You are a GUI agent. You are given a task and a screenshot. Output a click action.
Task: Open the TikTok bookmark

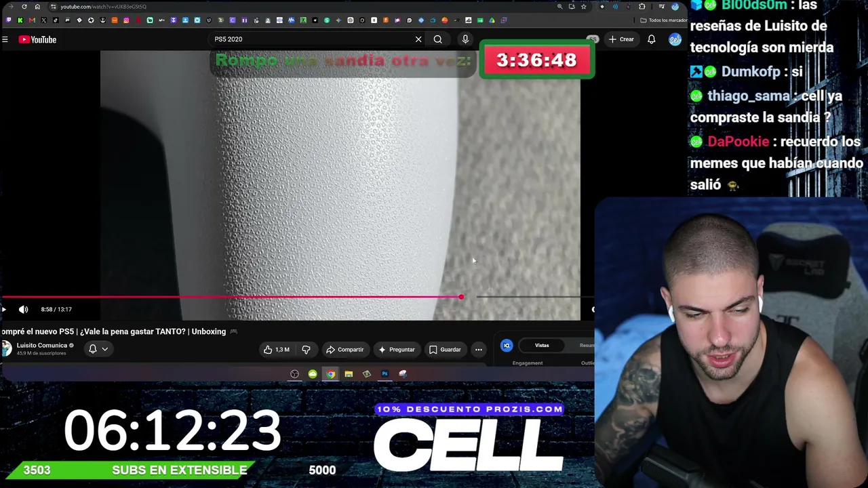[x=56, y=20]
